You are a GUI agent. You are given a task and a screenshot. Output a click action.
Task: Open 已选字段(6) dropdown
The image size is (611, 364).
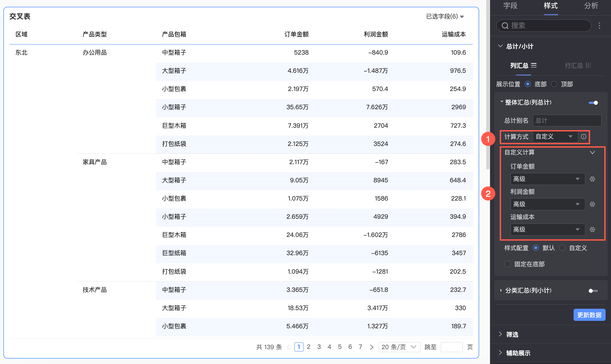(x=445, y=17)
